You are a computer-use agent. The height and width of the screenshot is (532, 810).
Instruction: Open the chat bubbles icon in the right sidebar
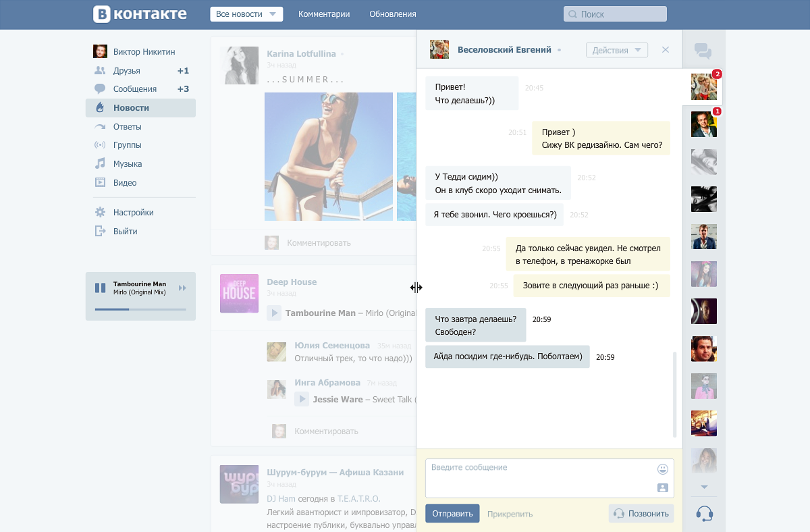(x=703, y=50)
